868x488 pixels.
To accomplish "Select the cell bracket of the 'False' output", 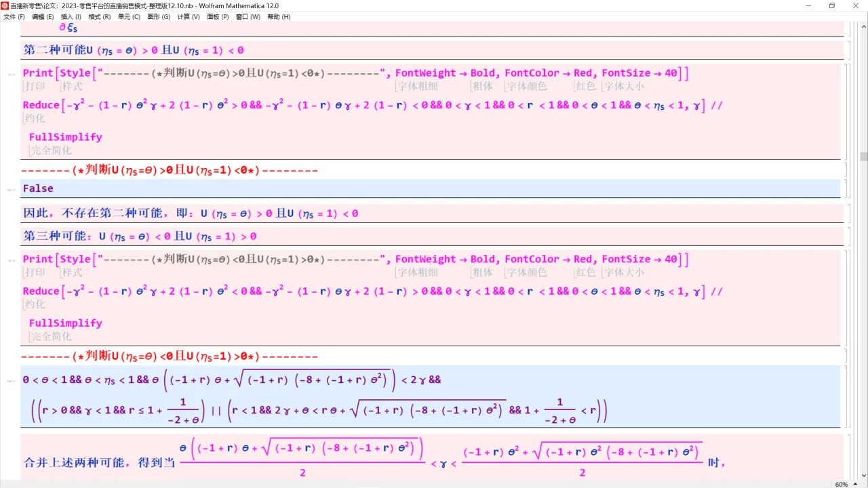I will coord(845,188).
